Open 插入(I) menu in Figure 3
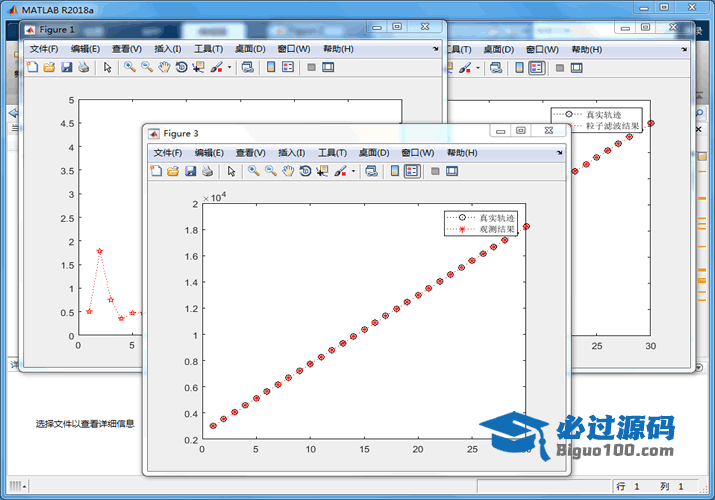The width and height of the screenshot is (715, 500). (292, 153)
